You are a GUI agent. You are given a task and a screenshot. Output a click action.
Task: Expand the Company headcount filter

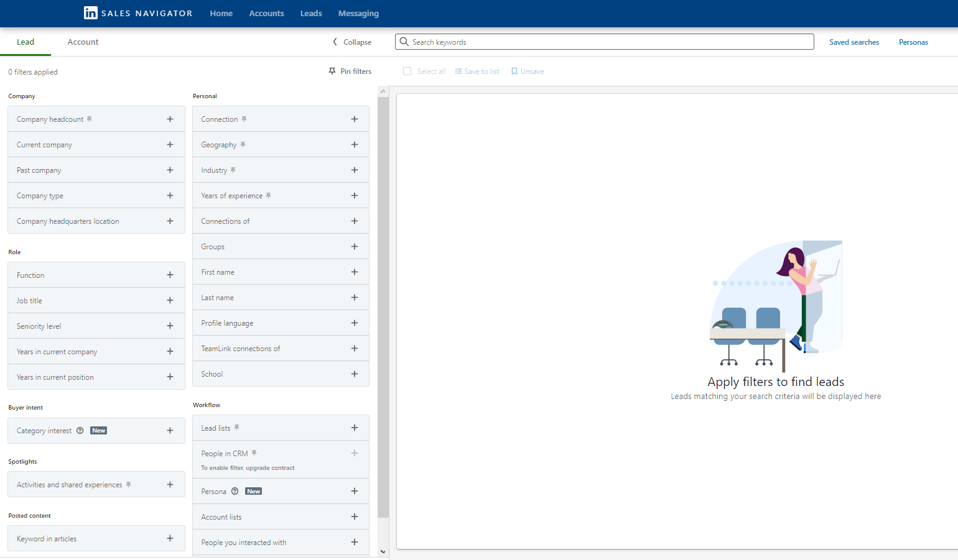coord(96,119)
